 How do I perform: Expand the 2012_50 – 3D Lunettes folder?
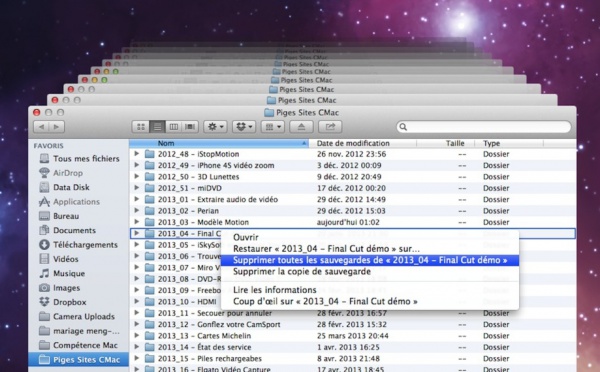click(x=137, y=176)
